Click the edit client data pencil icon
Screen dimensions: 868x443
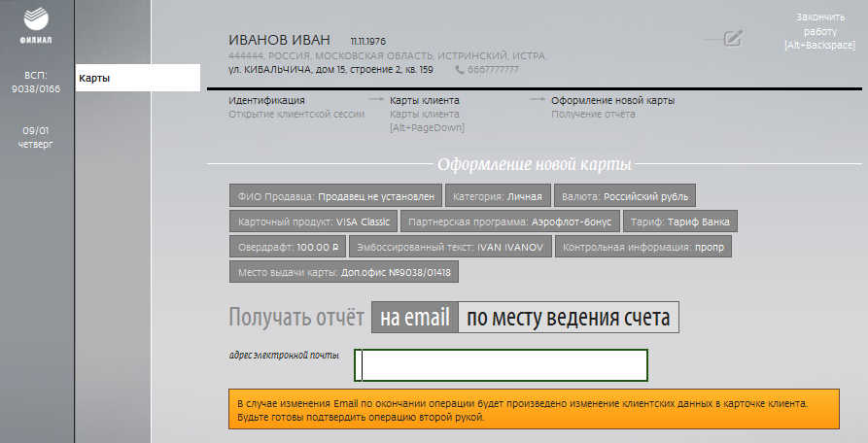coord(733,38)
